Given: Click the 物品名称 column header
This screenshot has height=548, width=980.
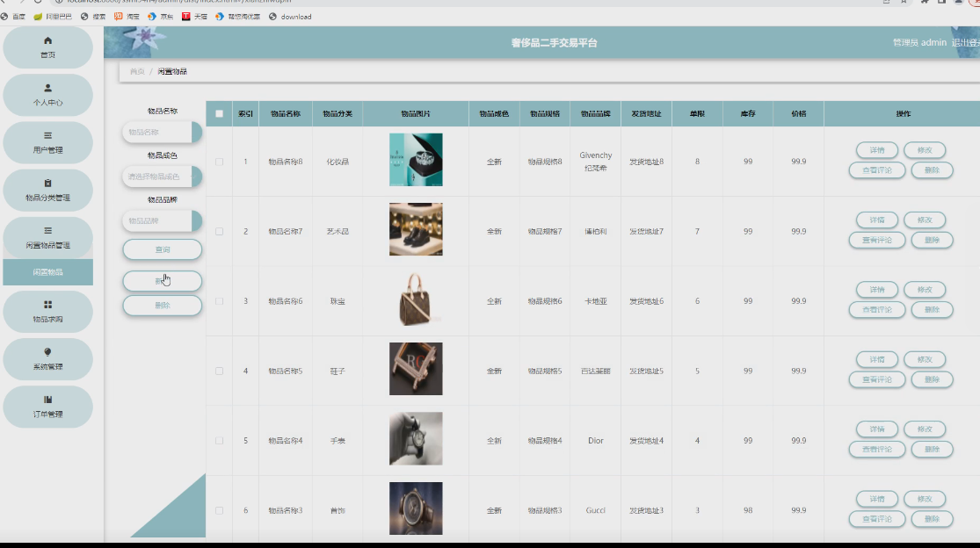Looking at the screenshot, I should coord(286,114).
